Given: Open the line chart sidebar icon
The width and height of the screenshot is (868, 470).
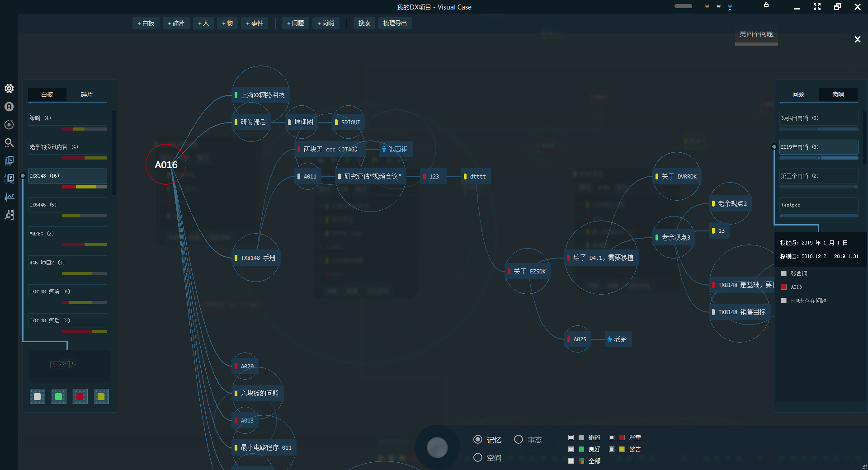Looking at the screenshot, I should pos(9,197).
